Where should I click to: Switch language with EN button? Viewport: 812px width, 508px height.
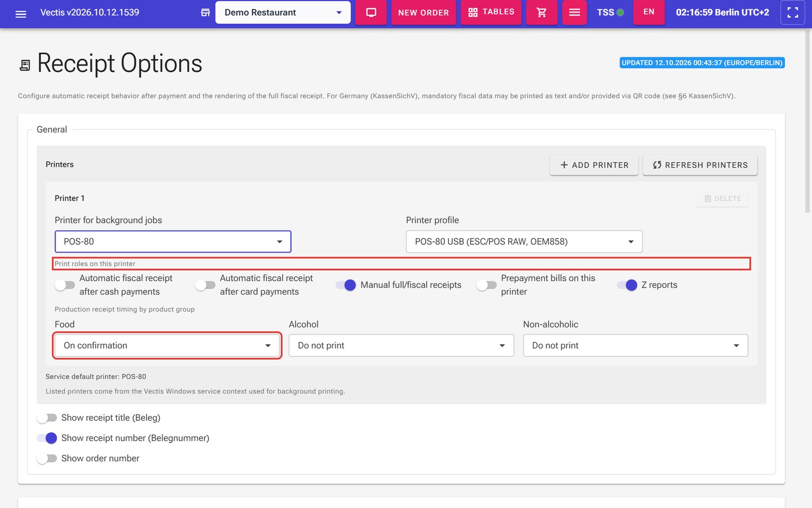point(649,12)
